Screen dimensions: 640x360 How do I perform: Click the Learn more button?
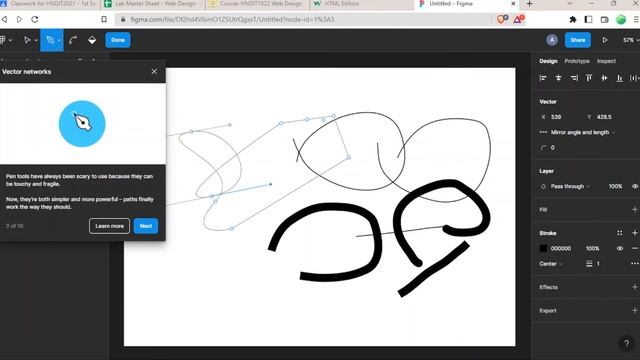109,226
